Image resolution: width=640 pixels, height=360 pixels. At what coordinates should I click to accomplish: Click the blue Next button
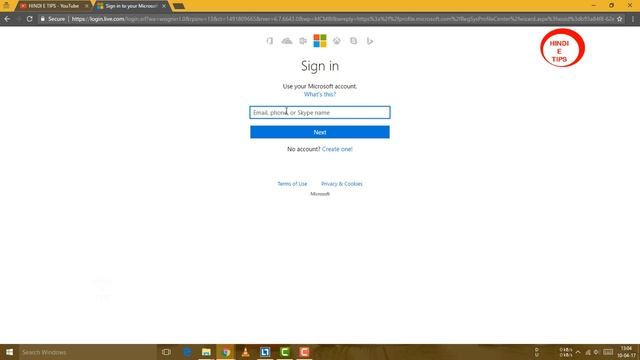click(x=320, y=132)
